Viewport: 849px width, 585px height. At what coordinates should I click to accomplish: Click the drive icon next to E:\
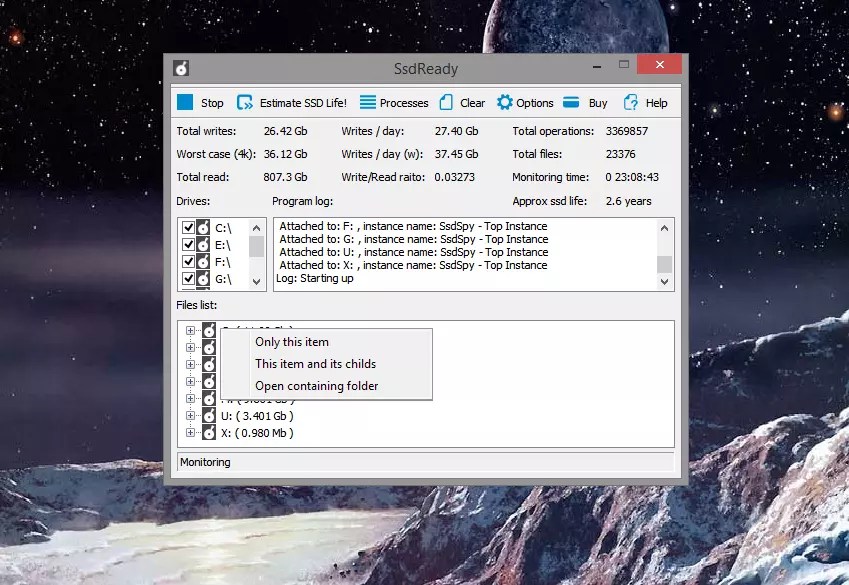click(203, 244)
